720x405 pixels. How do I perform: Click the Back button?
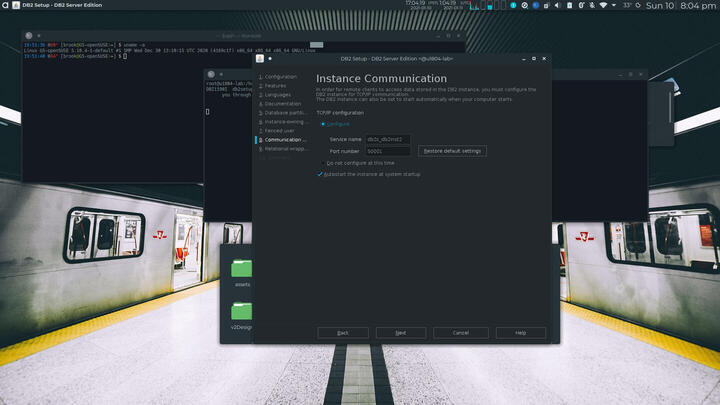(x=343, y=333)
